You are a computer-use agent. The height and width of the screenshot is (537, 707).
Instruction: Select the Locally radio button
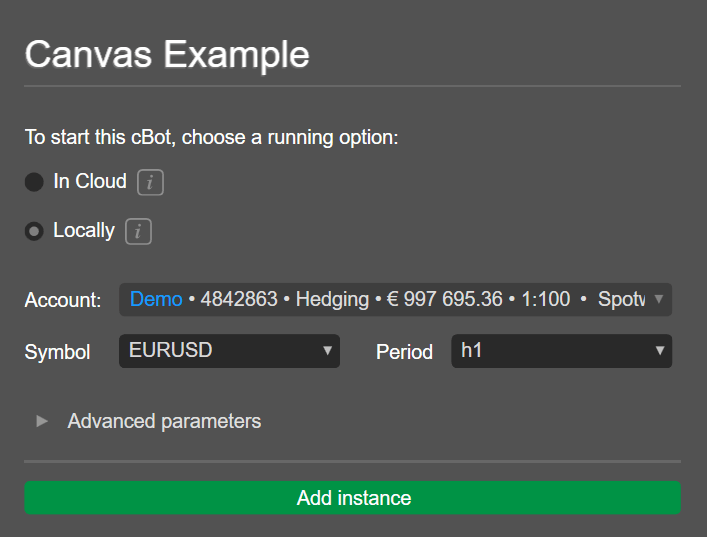click(34, 231)
